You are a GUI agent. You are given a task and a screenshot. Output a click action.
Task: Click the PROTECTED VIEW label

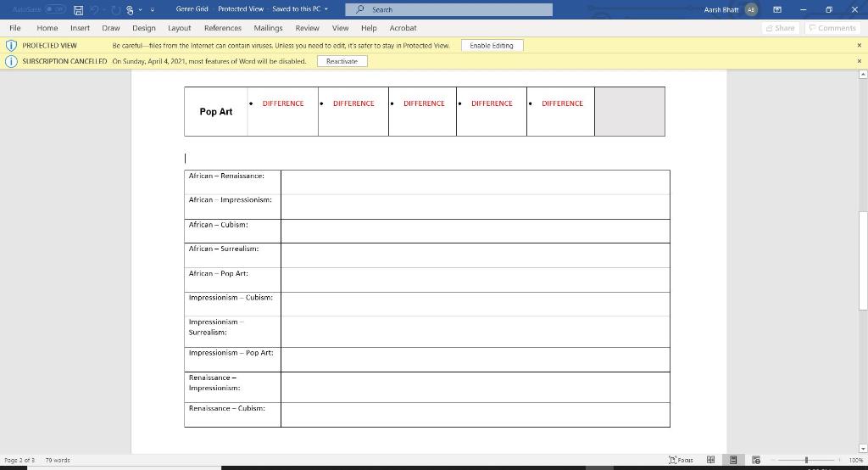pyautogui.click(x=49, y=46)
